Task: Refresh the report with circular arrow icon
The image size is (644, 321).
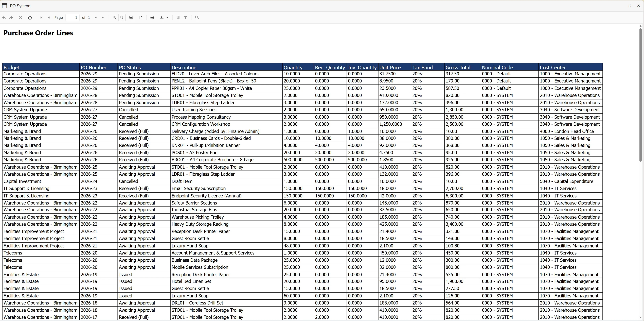Action: tap(30, 18)
